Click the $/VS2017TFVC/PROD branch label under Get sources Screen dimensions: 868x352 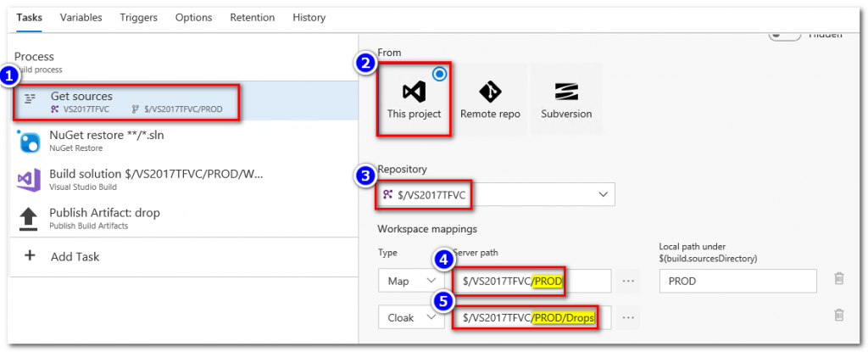point(183,109)
